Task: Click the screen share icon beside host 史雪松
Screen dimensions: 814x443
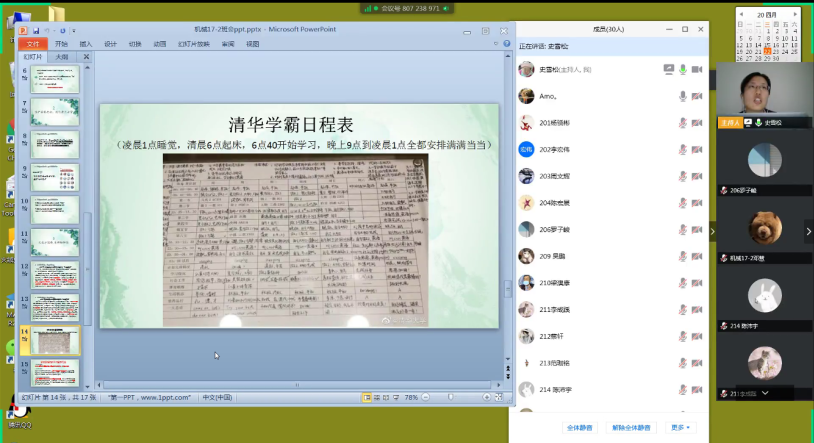Action: (x=668, y=69)
